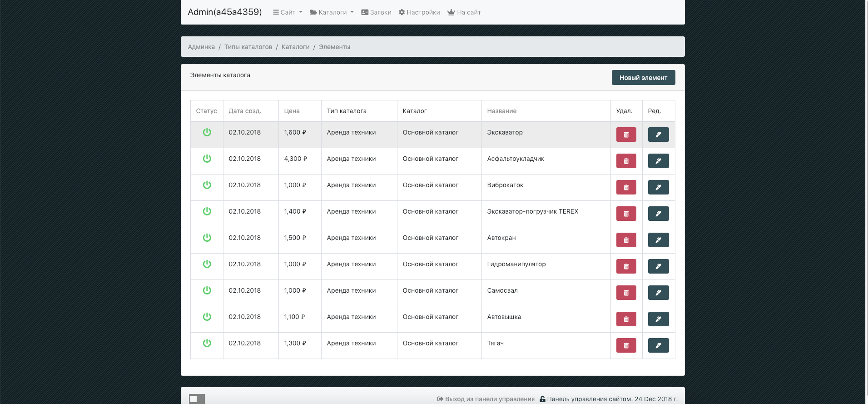The width and height of the screenshot is (868, 404).
Task: Delete the Экскаватор row with trash icon
Action: [626, 135]
